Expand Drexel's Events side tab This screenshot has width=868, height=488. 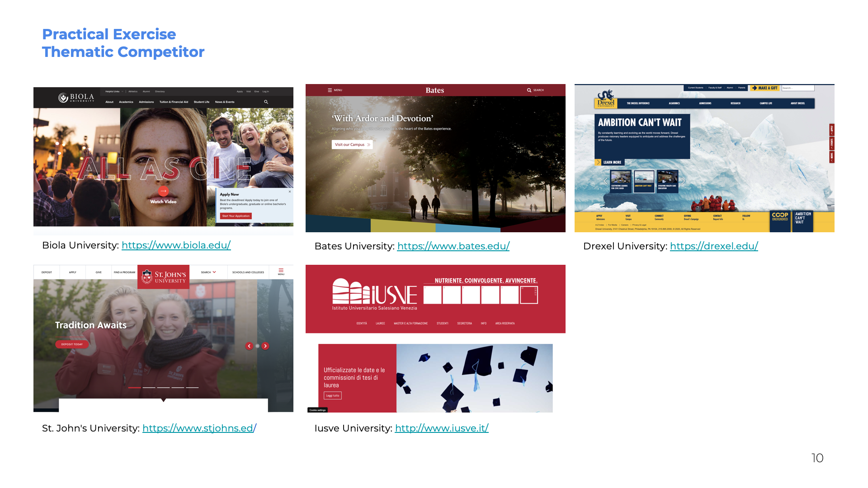(832, 144)
